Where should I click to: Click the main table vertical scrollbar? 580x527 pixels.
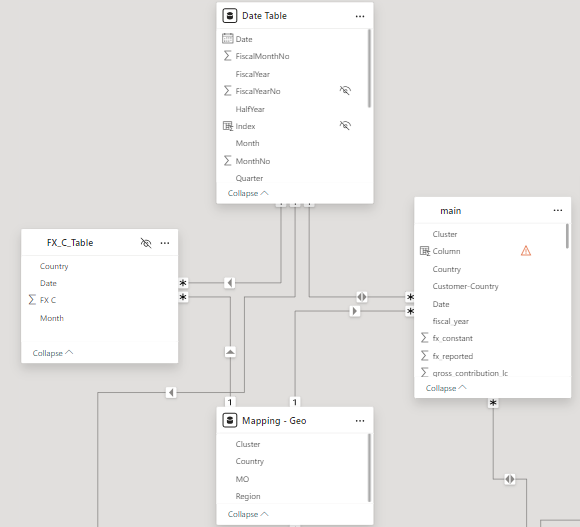click(567, 236)
